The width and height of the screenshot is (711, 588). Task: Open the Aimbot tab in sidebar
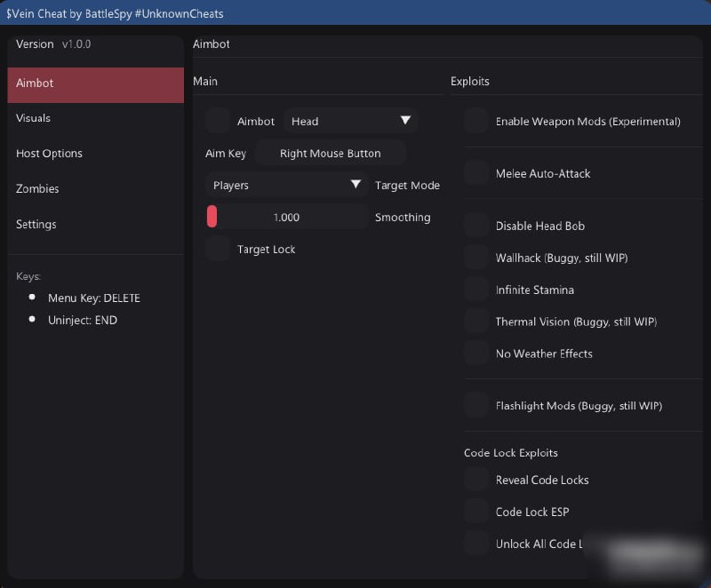tap(96, 84)
